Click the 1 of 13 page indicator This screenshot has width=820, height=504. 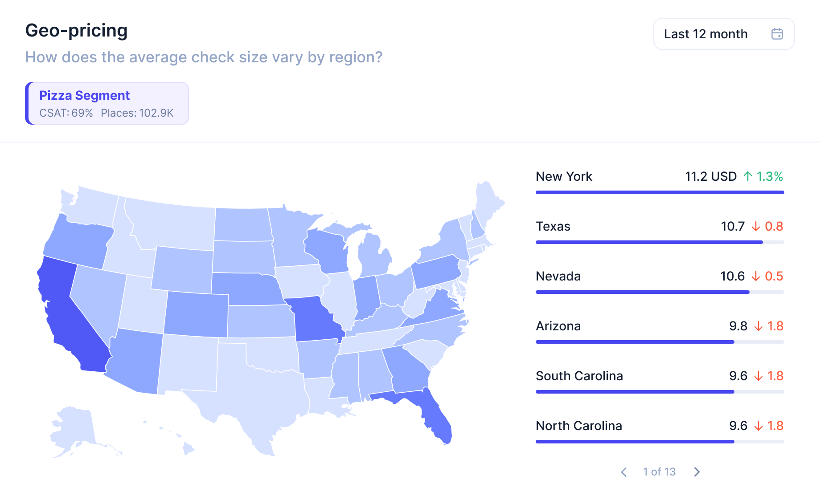659,472
